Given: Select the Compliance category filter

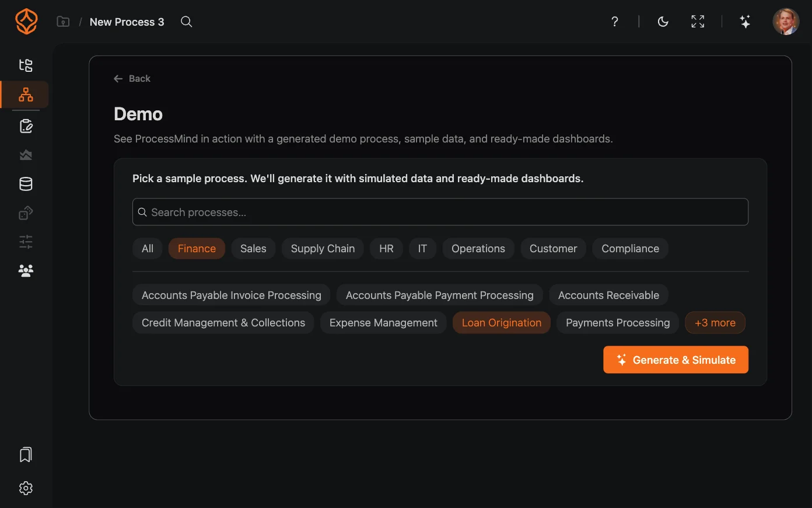Looking at the screenshot, I should (x=630, y=249).
